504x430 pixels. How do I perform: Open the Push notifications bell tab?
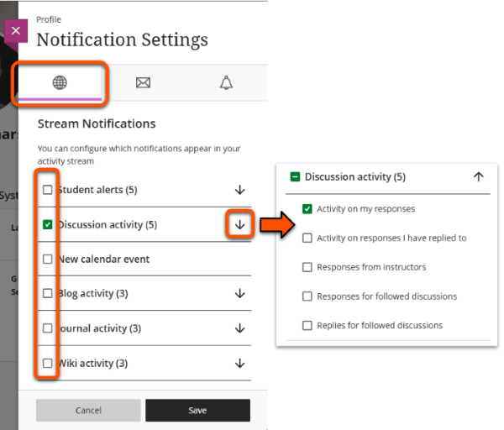click(225, 82)
